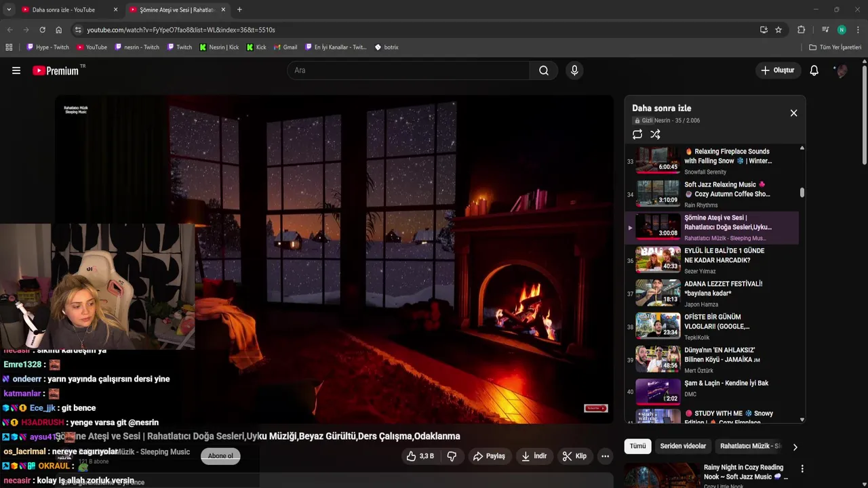Go to YouTube Premium home logo
This screenshot has width=868, height=488.
56,70
